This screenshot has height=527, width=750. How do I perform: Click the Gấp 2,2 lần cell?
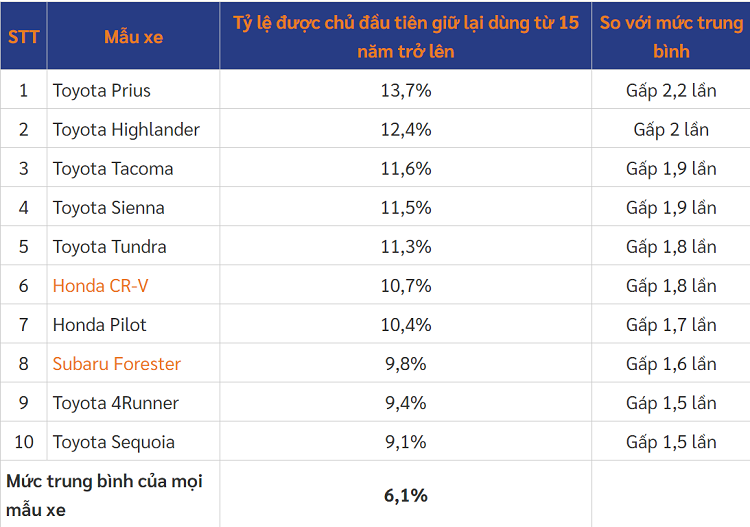tap(671, 91)
